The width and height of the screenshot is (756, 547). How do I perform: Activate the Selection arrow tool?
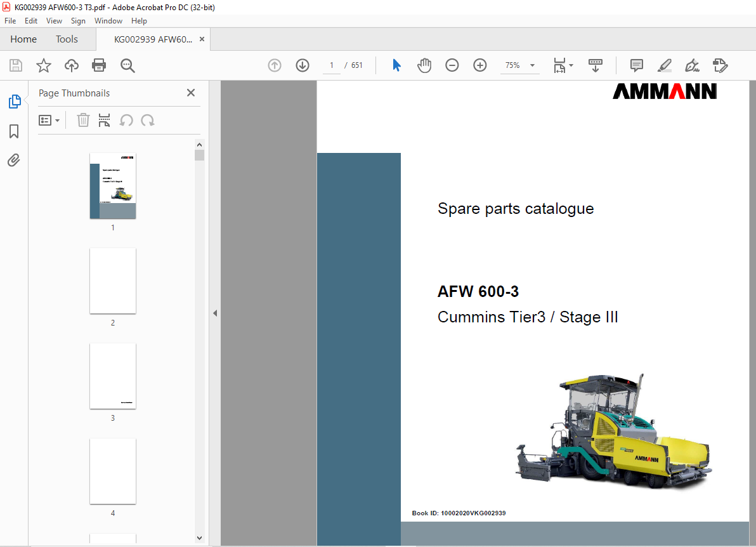(396, 65)
